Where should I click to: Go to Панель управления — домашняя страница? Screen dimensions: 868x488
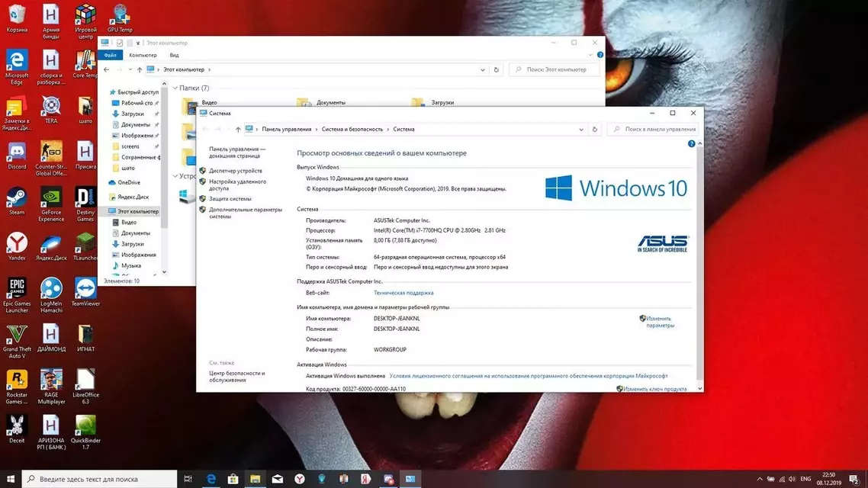coord(237,152)
